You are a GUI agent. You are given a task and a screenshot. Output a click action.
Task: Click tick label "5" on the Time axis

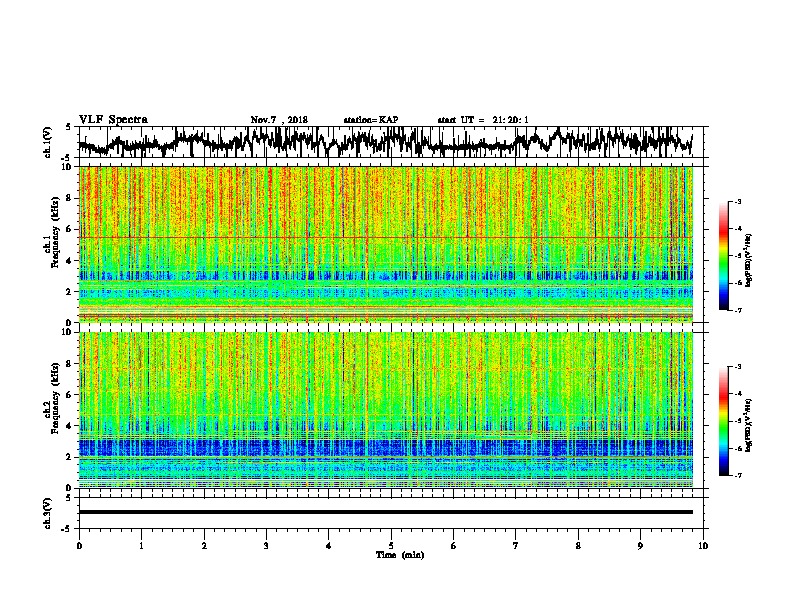(391, 546)
